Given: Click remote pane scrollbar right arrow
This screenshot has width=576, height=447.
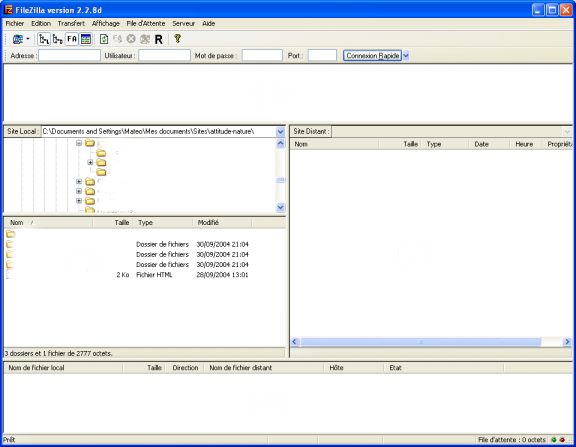Looking at the screenshot, I should [568, 342].
